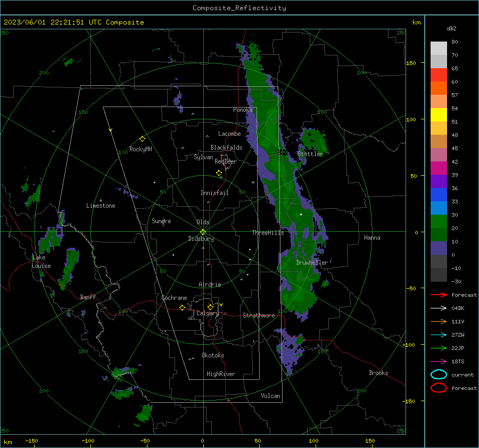The width and height of the screenshot is (479, 448).
Task: Click the HighRiver city label
Action: click(221, 374)
